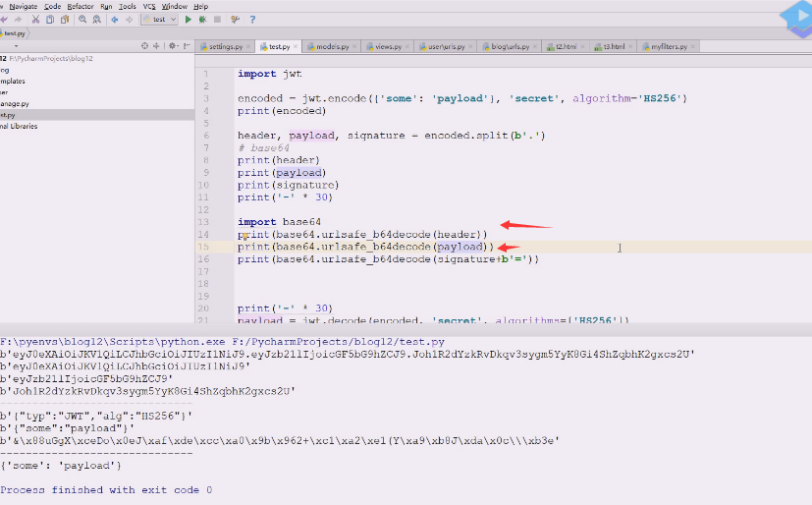Open the Window menu
The height and width of the screenshot is (505, 812).
pos(175,6)
